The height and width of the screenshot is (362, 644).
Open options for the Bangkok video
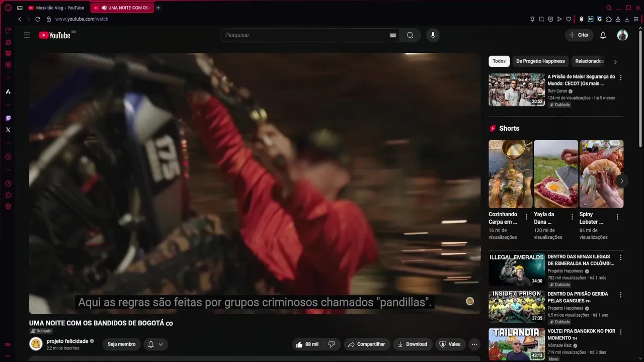[620, 332]
